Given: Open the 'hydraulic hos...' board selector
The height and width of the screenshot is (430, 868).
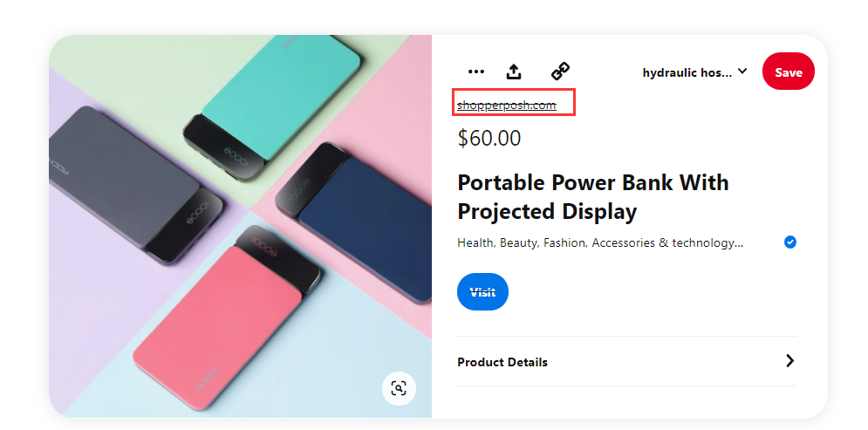Looking at the screenshot, I should coord(687,72).
